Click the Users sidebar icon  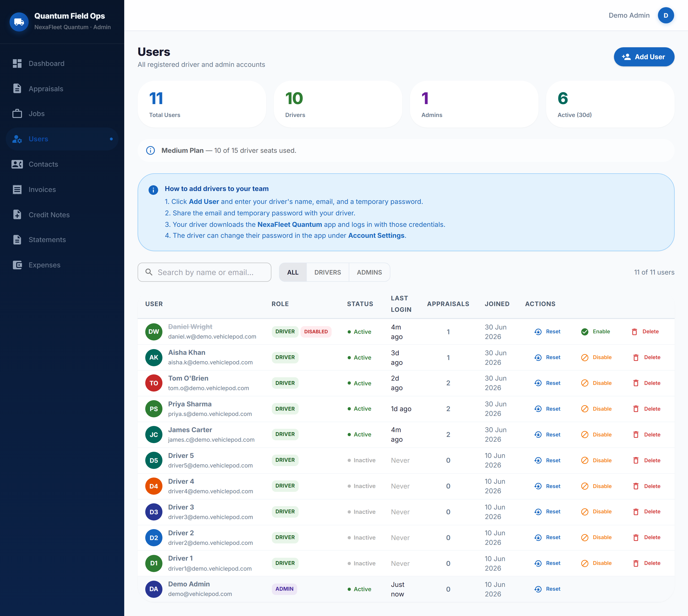(17, 139)
